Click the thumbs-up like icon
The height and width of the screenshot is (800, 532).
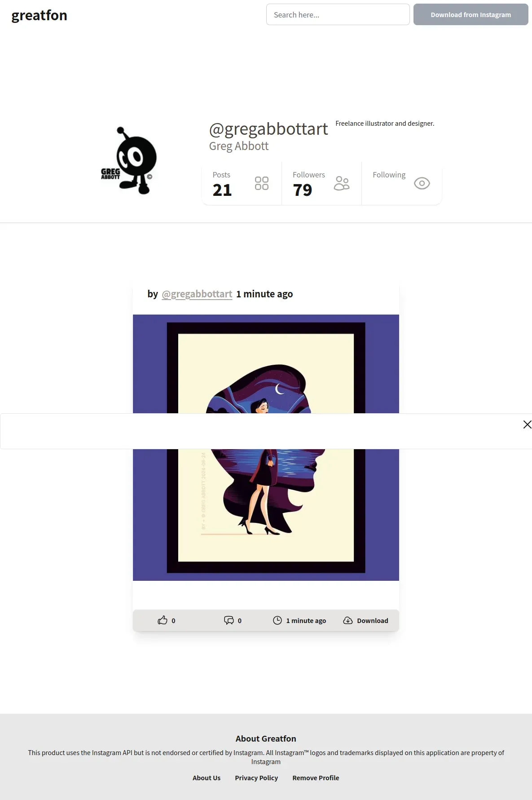click(x=163, y=620)
